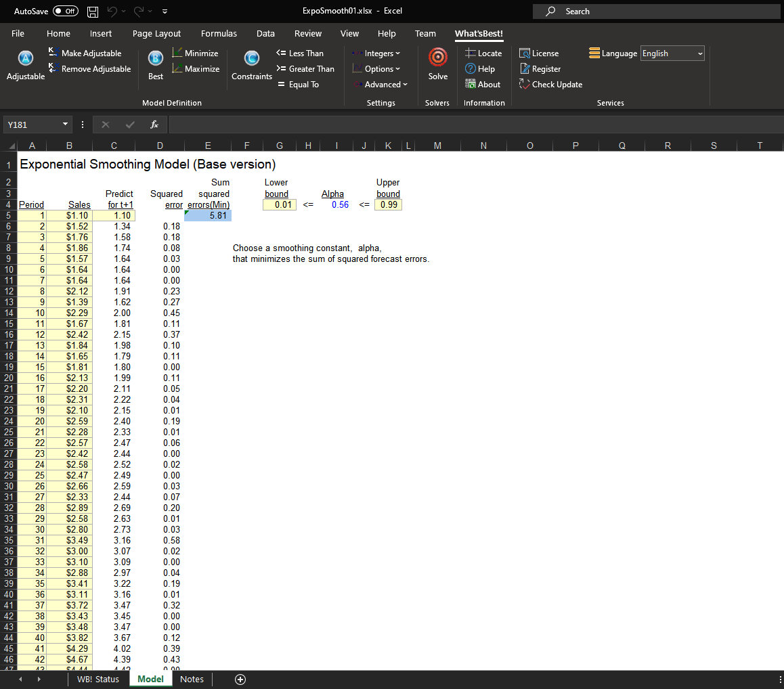
Task: Toggle the AutoSave switch
Action: pyautogui.click(x=66, y=11)
